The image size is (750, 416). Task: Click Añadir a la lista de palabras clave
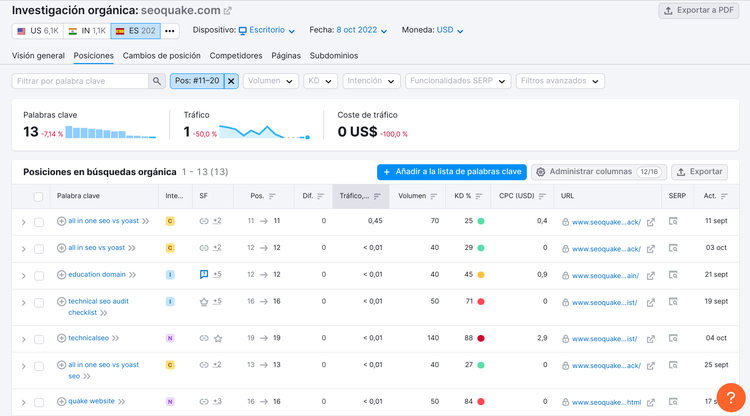click(x=452, y=172)
